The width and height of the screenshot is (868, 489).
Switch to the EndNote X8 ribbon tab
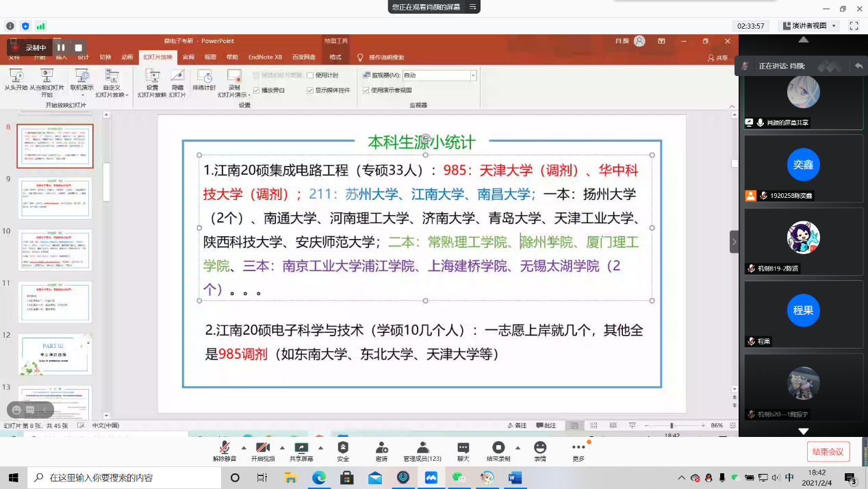[265, 58]
